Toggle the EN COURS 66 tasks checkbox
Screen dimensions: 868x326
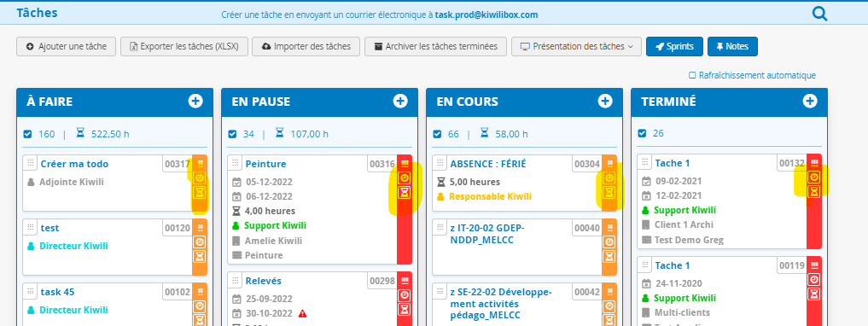coord(437,134)
